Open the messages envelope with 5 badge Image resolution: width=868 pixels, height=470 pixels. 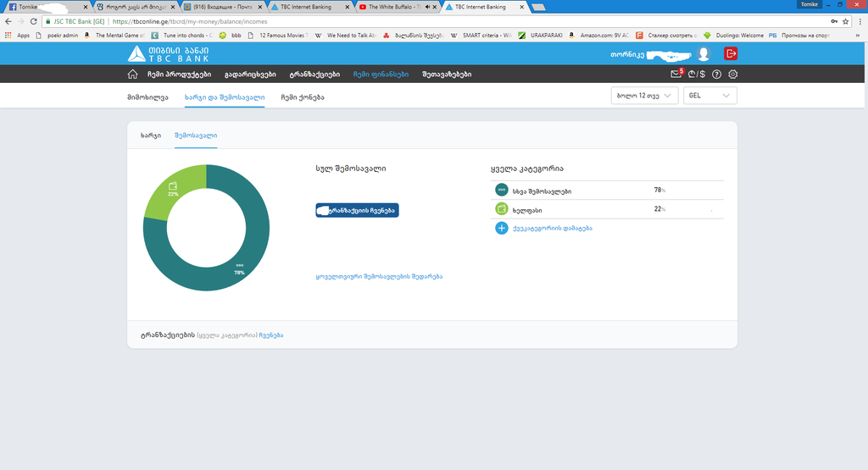tap(676, 75)
